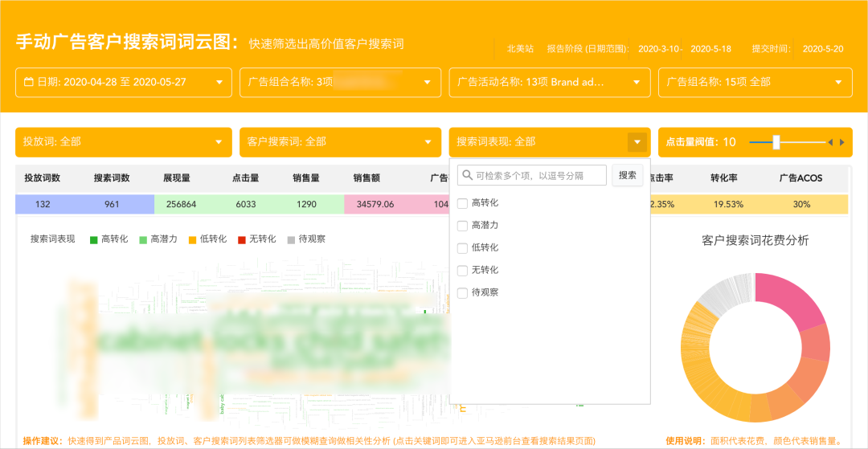The height and width of the screenshot is (449, 868).
Task: Check the 无转化 checkbox
Action: (x=462, y=271)
